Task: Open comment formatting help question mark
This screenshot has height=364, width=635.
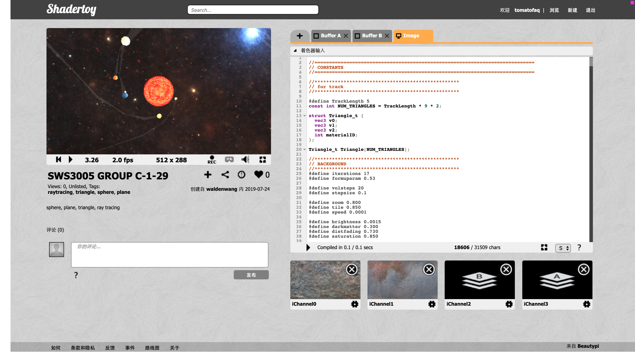Action: point(76,275)
